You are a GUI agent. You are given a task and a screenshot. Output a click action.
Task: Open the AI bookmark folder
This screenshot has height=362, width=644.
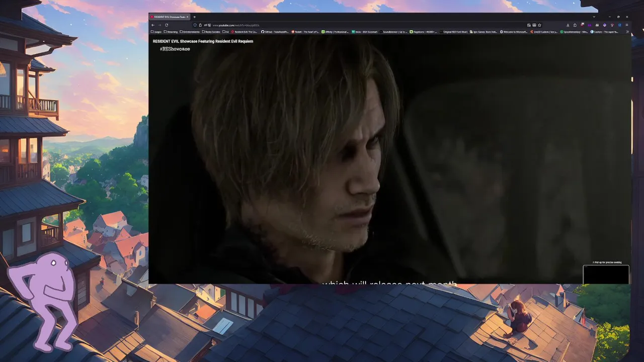click(x=226, y=32)
